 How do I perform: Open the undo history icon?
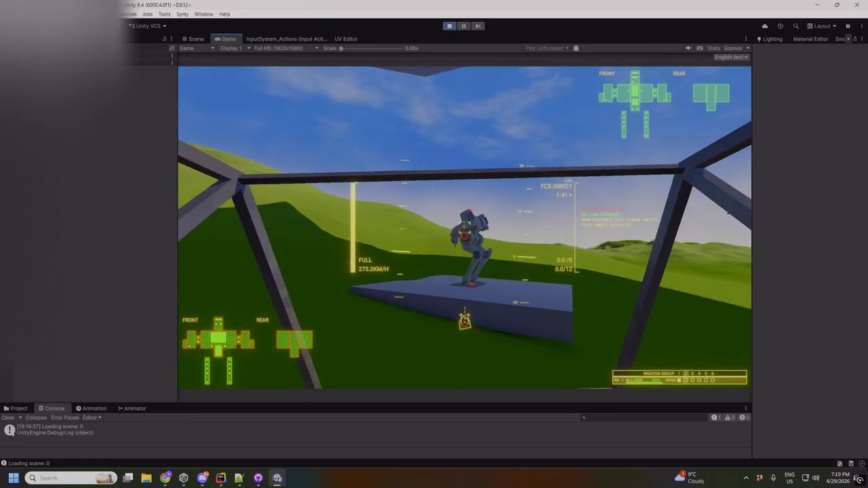781,26
